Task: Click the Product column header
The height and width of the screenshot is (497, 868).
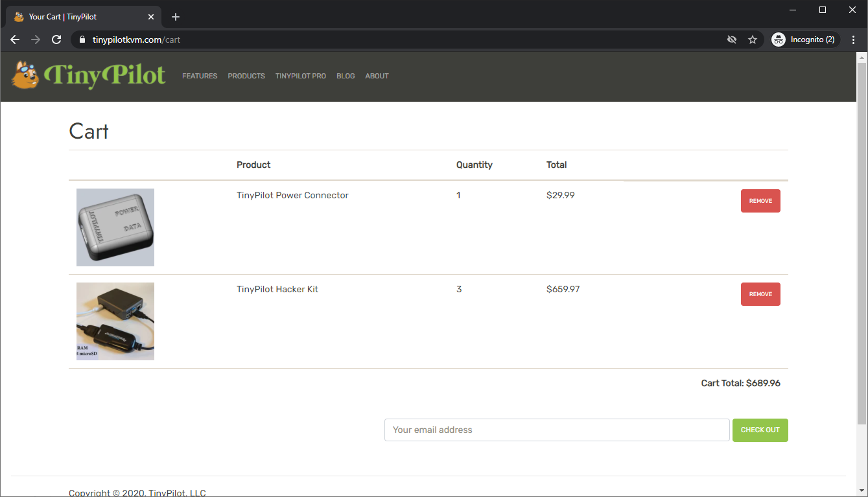Action: (x=253, y=165)
